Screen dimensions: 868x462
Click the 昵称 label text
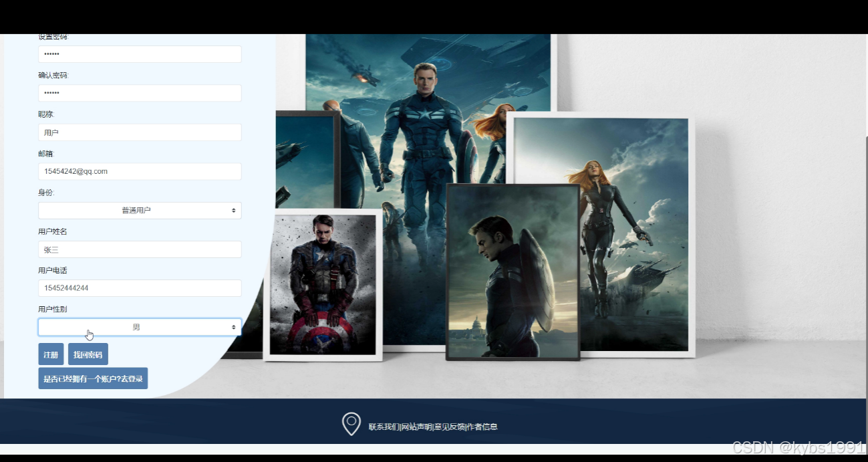click(x=46, y=114)
